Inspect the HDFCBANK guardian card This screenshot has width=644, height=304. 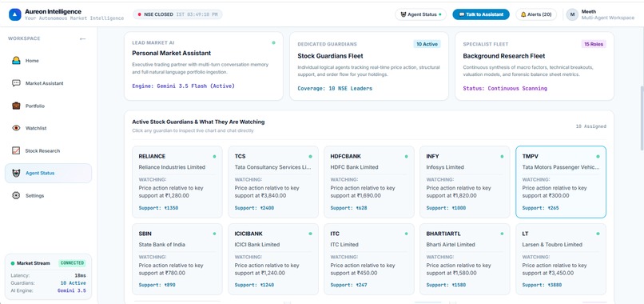369,182
